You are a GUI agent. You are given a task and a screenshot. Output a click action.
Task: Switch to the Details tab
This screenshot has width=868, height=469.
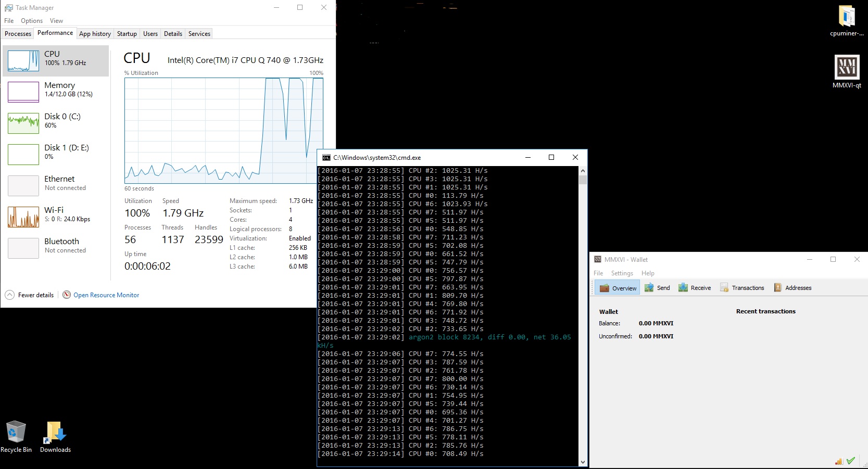(173, 34)
